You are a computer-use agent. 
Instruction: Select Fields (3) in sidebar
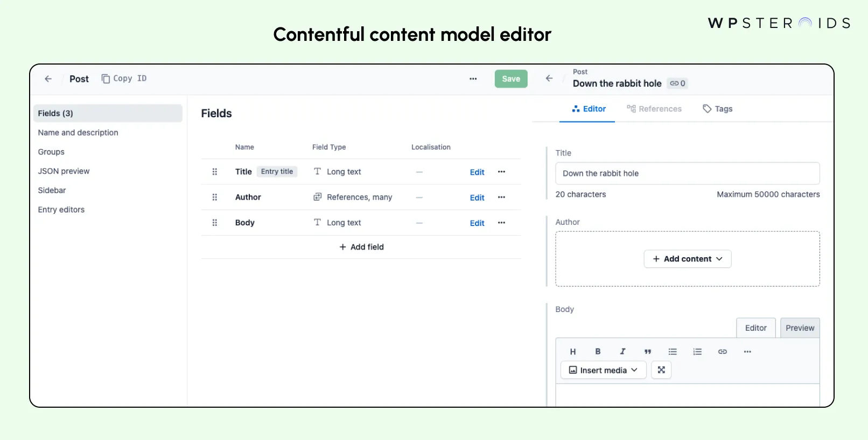(x=108, y=113)
